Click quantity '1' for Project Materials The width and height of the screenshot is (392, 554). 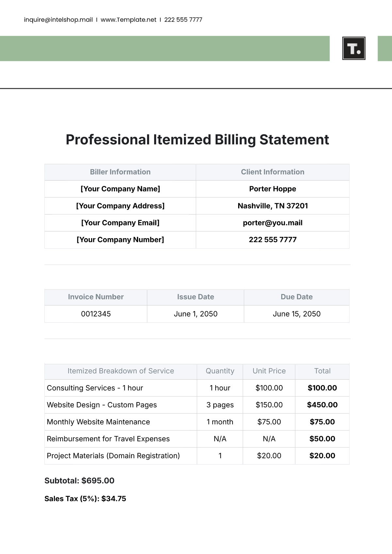pyautogui.click(x=220, y=456)
